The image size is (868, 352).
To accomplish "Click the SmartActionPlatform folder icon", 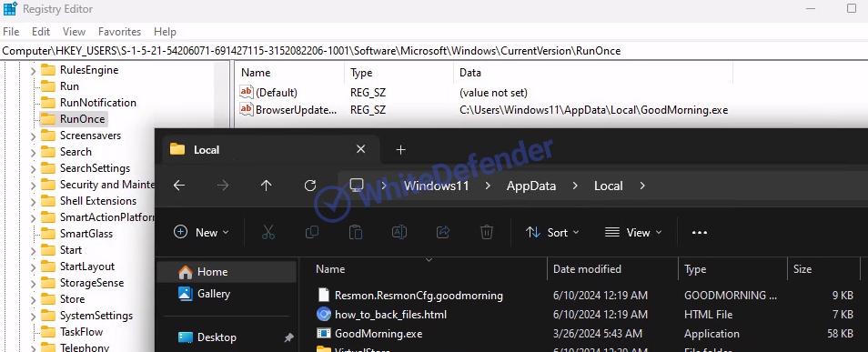I will (48, 217).
